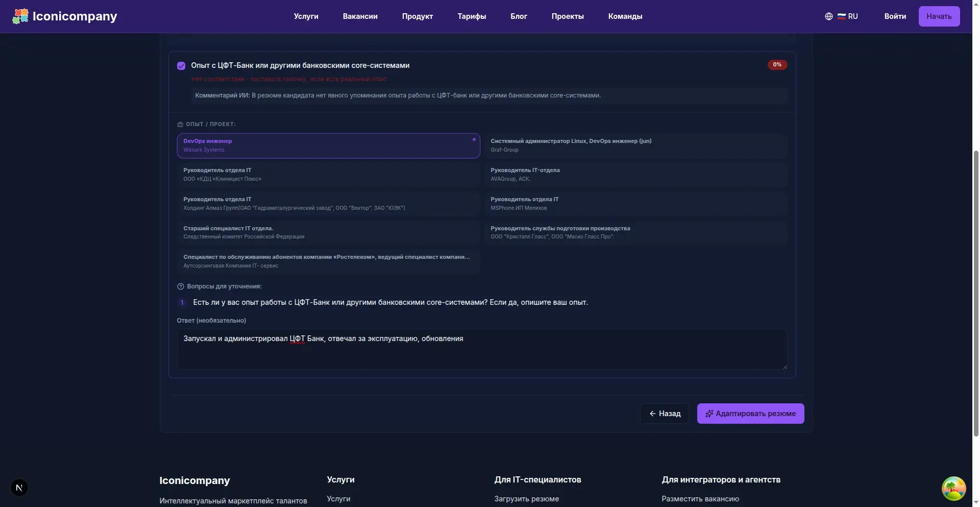This screenshot has width=980, height=507.
Task: Click the footer Iconicompany heading
Action: click(x=194, y=480)
